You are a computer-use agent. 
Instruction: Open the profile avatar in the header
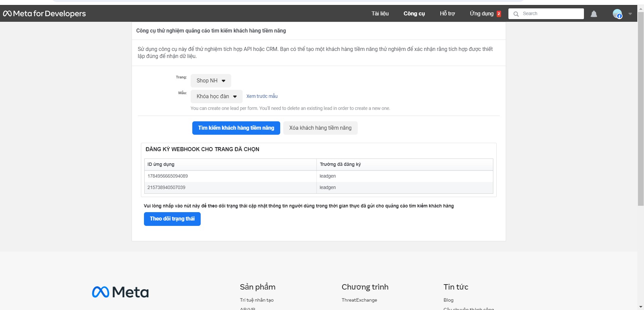[x=617, y=14]
